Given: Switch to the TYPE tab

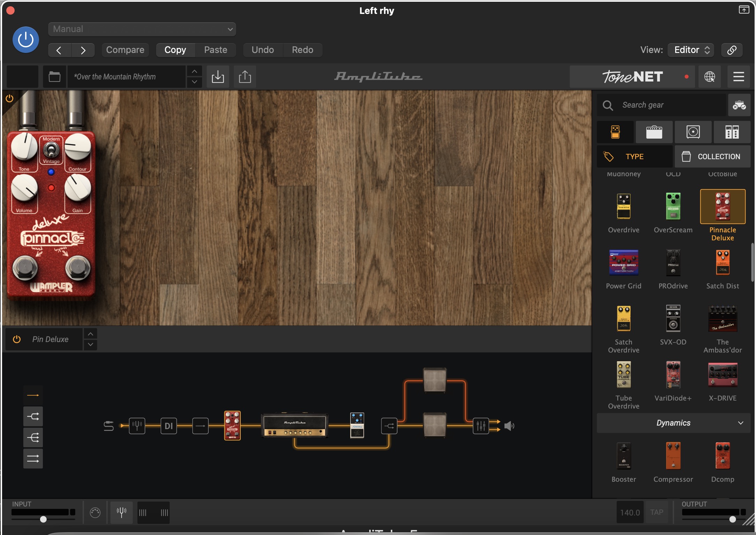Looking at the screenshot, I should pos(634,157).
